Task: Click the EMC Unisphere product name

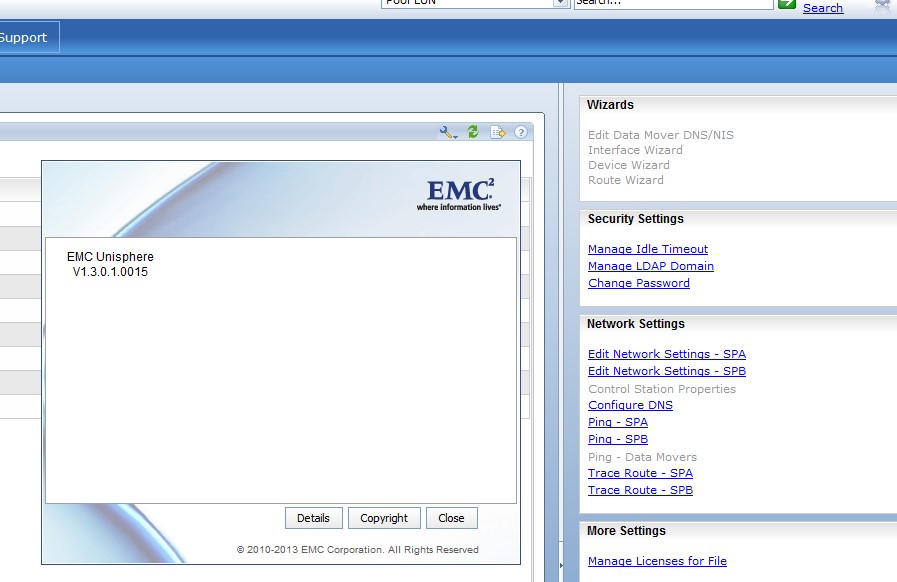Action: point(110,257)
